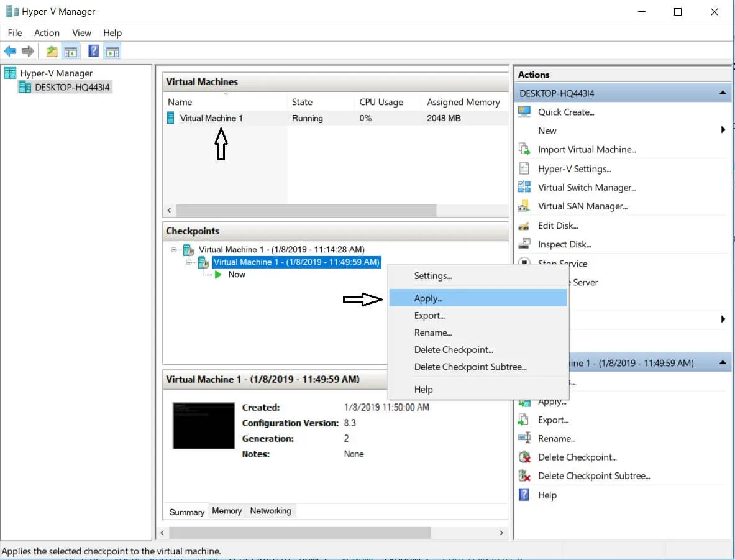Click the blue Help toolbar icon
The width and height of the screenshot is (735, 560).
pyautogui.click(x=93, y=52)
